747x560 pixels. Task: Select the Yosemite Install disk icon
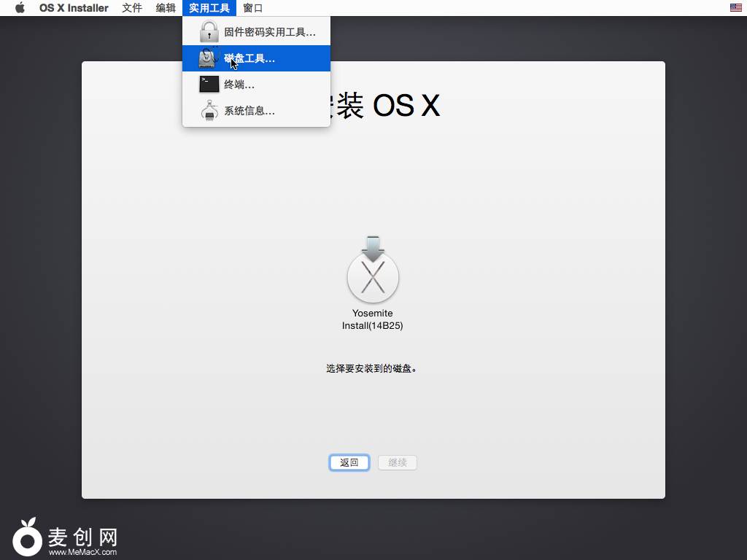coord(373,271)
